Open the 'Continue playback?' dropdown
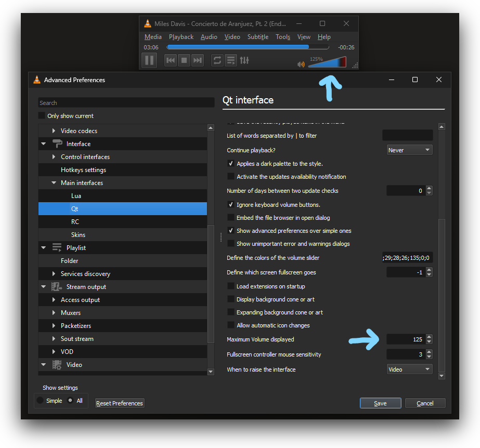Viewport: 480px width, 448px height. point(410,150)
